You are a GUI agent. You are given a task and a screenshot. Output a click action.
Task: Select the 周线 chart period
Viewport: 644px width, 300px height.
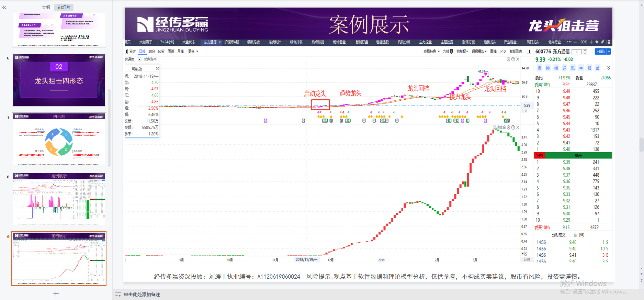(171, 52)
